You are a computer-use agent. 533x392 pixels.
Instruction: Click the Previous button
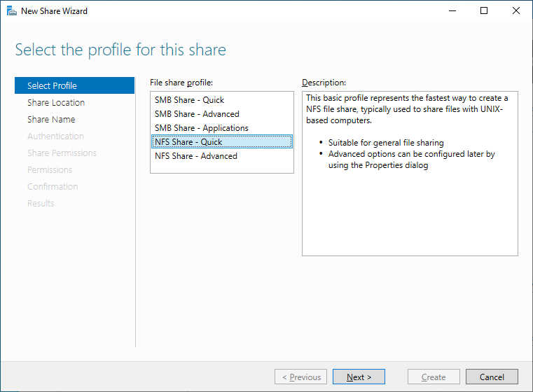[301, 377]
